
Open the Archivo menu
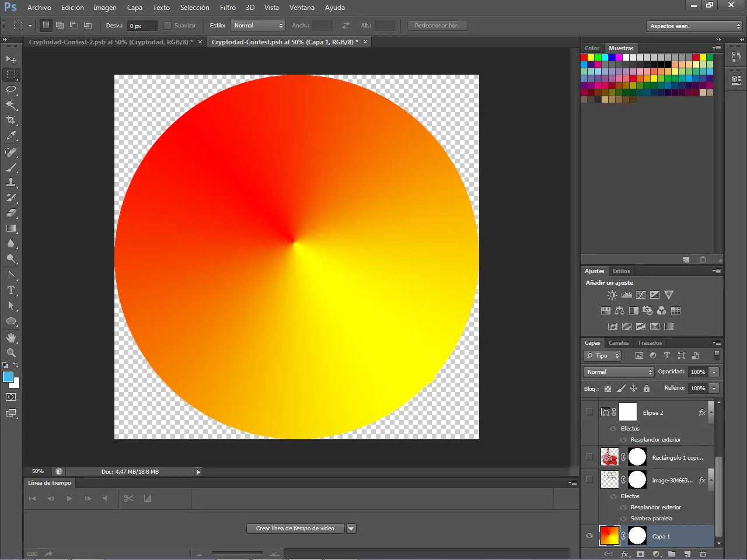tap(39, 8)
